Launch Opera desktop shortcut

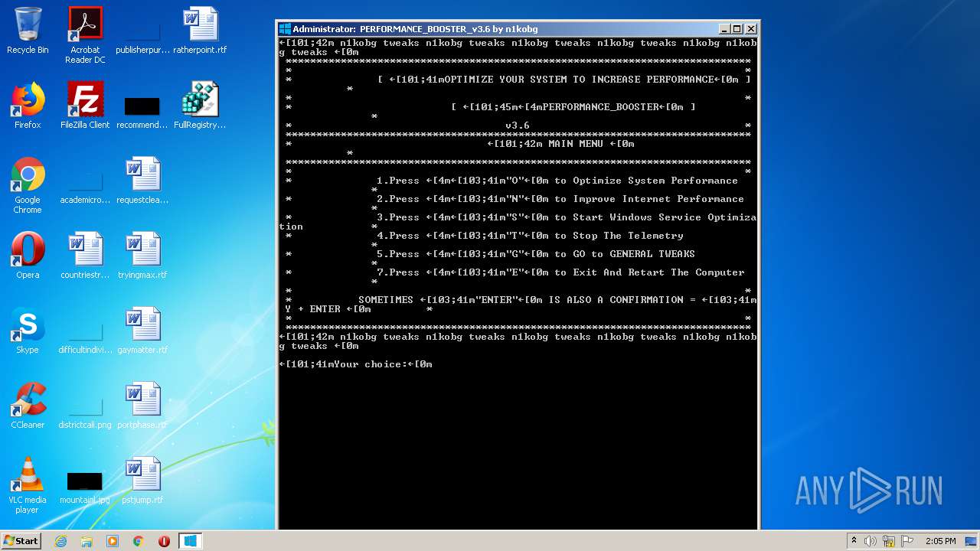tap(28, 256)
